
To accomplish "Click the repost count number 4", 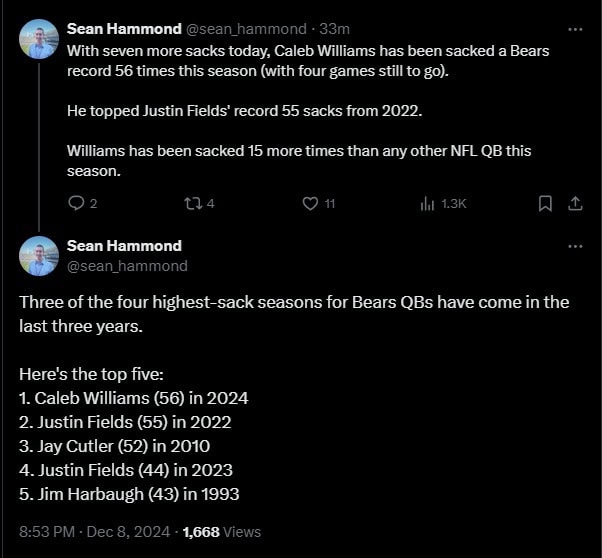I will click(211, 203).
